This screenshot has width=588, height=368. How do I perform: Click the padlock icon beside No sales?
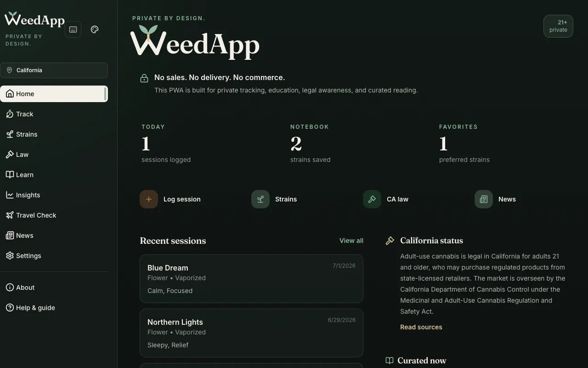coord(144,78)
